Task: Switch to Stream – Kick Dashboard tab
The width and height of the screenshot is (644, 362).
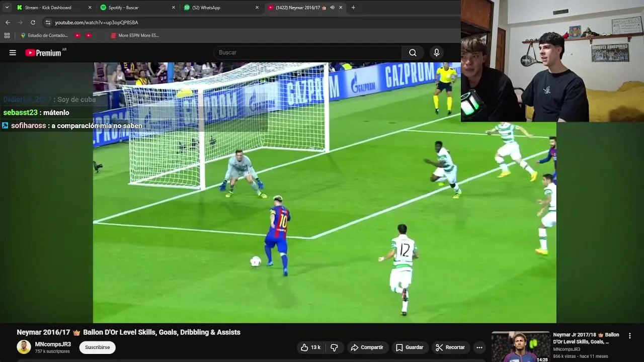Action: 48,8
